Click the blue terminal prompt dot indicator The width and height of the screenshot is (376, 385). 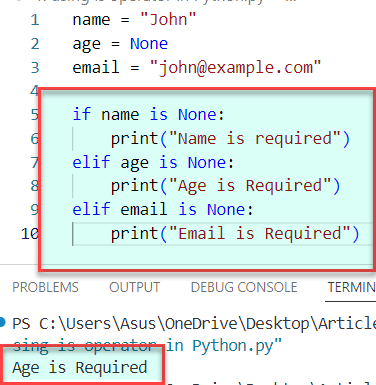coord(3,322)
